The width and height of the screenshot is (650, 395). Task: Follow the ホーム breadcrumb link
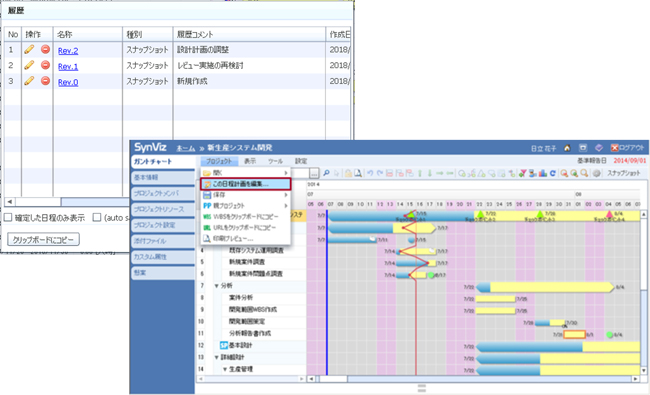(185, 148)
